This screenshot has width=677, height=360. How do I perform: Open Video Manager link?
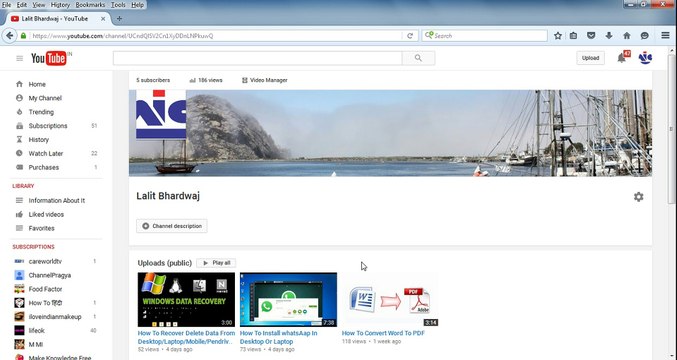click(x=264, y=80)
